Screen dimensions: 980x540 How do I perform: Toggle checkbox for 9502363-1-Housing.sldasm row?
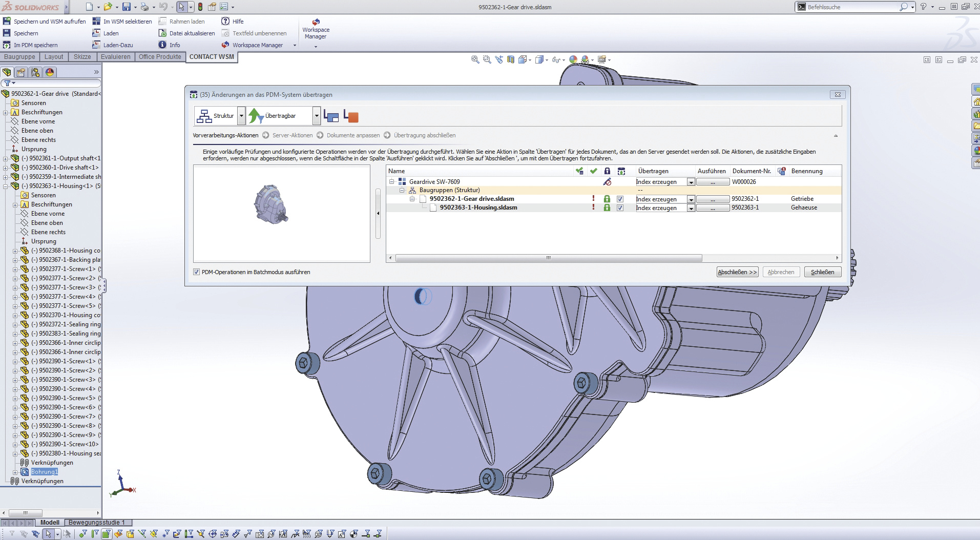point(620,208)
